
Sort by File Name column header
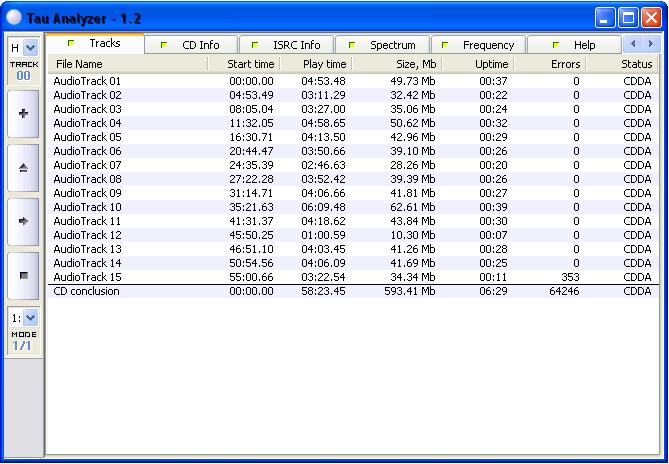(x=127, y=64)
